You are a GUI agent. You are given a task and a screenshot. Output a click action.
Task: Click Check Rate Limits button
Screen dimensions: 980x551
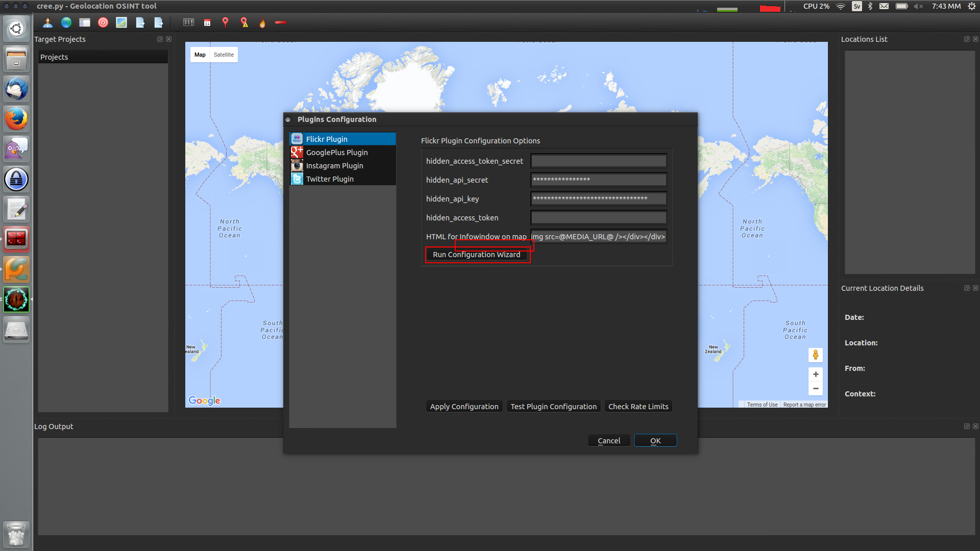coord(638,407)
